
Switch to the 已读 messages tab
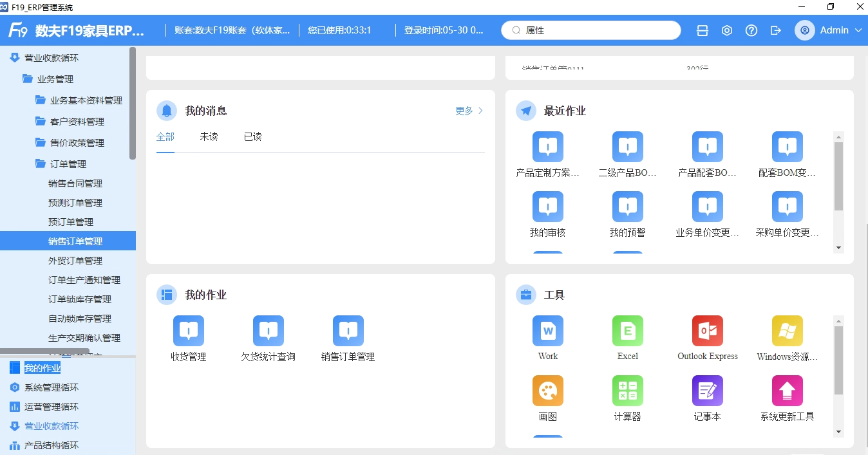(x=253, y=137)
